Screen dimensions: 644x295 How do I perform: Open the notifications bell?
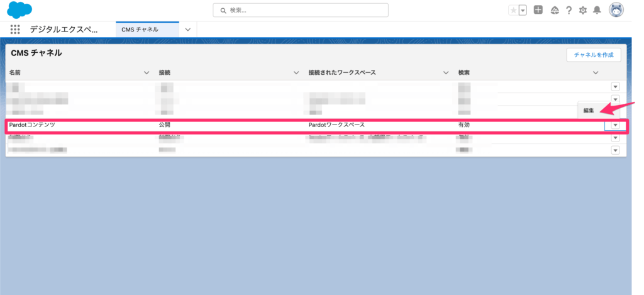click(x=597, y=10)
